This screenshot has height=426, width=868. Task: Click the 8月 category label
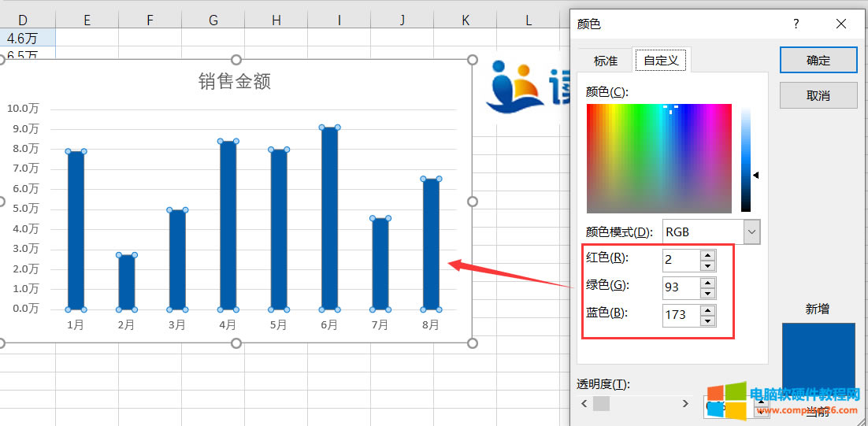431,325
